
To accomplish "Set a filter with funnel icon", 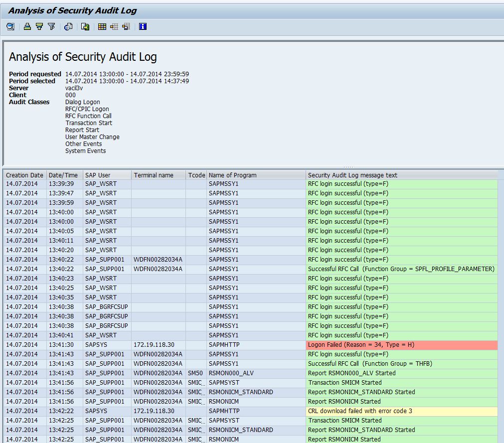I will click(x=51, y=27).
